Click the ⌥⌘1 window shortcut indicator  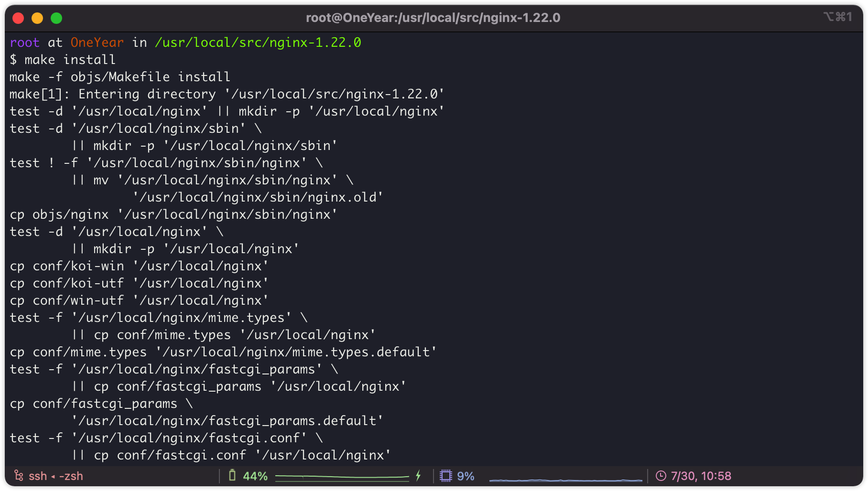[838, 17]
